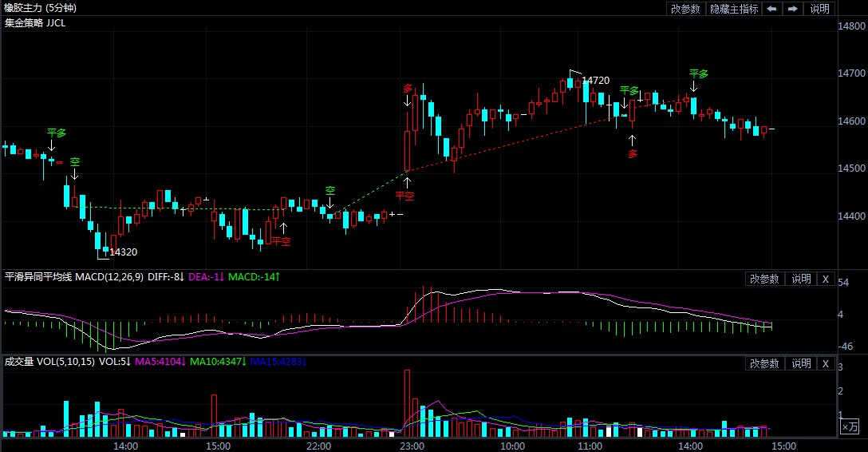Image resolution: width=868 pixels, height=452 pixels.
Task: Click the 14720 high price label
Action: 596,81
